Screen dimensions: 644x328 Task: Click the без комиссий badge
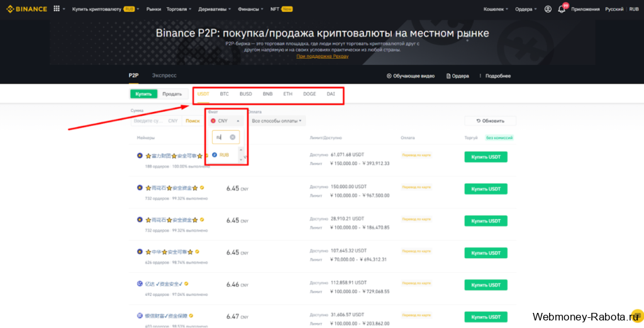(499, 138)
